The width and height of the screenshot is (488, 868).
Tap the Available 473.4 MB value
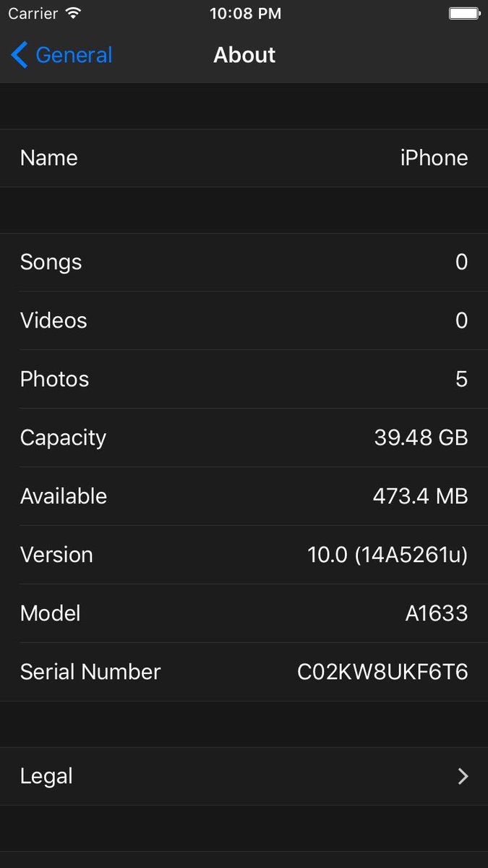[x=420, y=496]
